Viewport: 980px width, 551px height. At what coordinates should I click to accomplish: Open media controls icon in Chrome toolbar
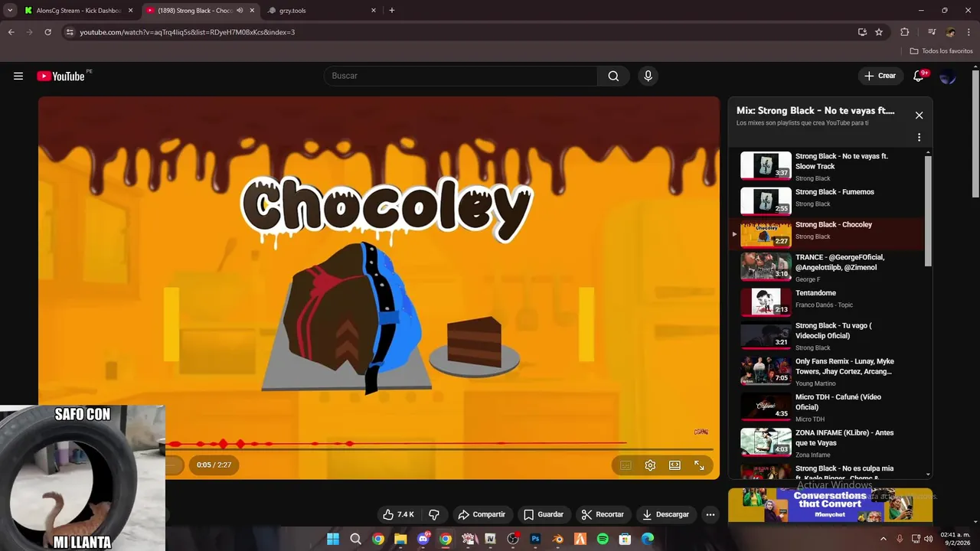point(931,32)
